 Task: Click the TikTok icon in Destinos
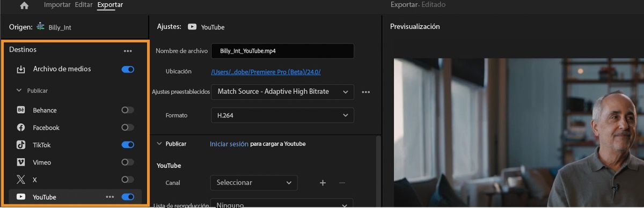(x=21, y=145)
